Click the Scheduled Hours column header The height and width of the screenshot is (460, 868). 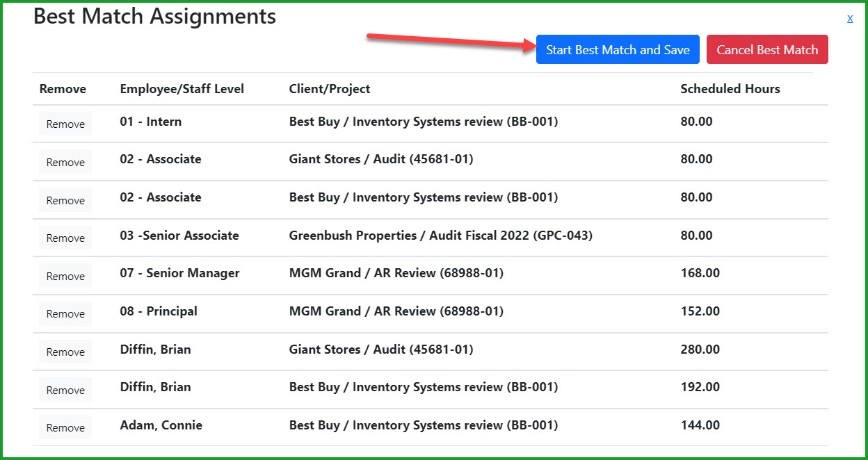click(730, 89)
